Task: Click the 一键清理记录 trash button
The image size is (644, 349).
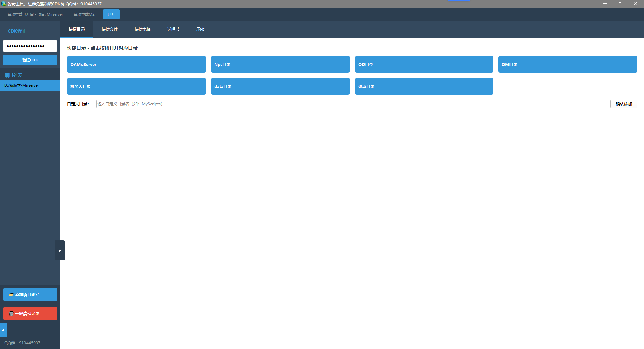Action: pyautogui.click(x=30, y=313)
